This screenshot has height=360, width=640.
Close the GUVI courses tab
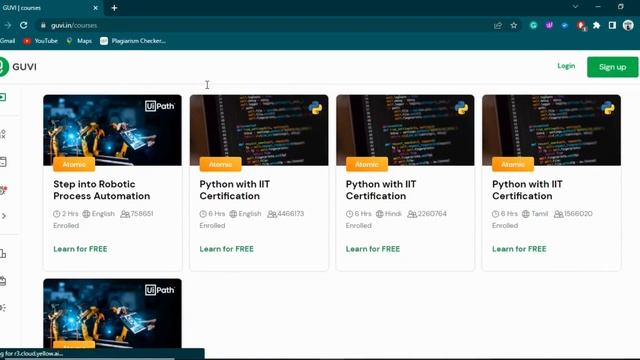click(x=96, y=8)
